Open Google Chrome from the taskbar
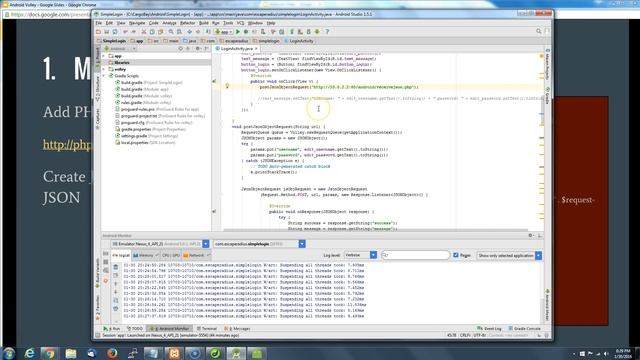 click(50, 353)
